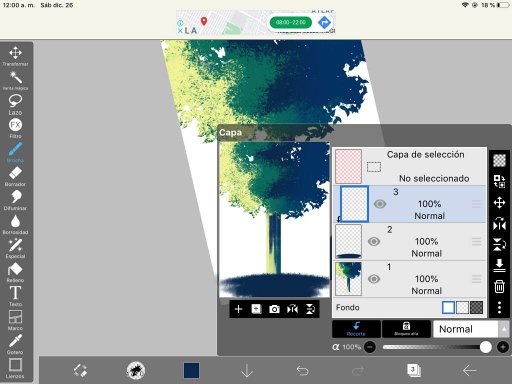
Task: Select the Texto text tool
Action: [x=15, y=296]
